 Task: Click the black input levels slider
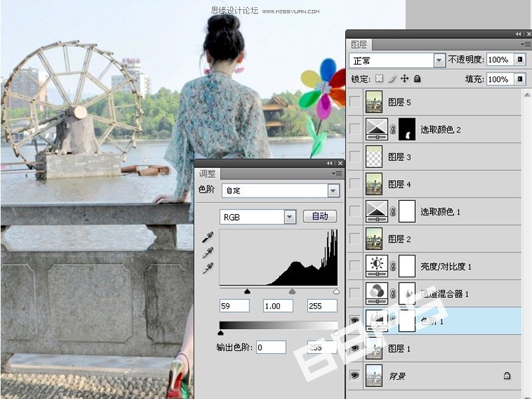point(247,291)
